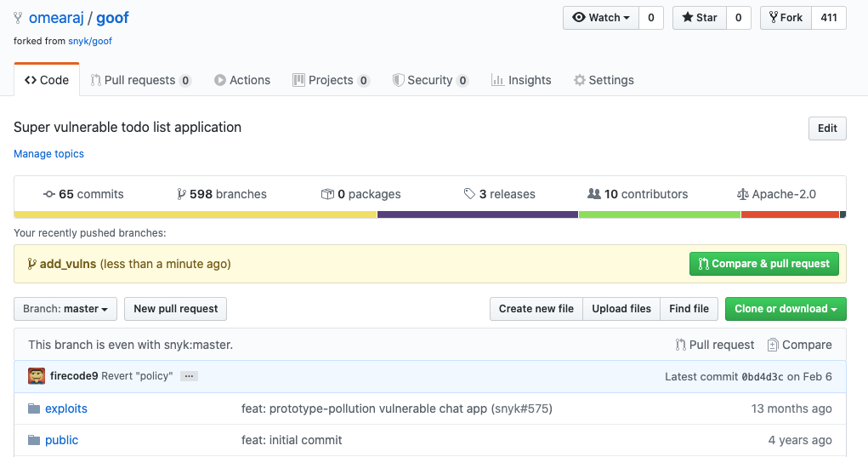This screenshot has height=457, width=868.
Task: Click the red segment of the language bar
Action: tap(790, 214)
